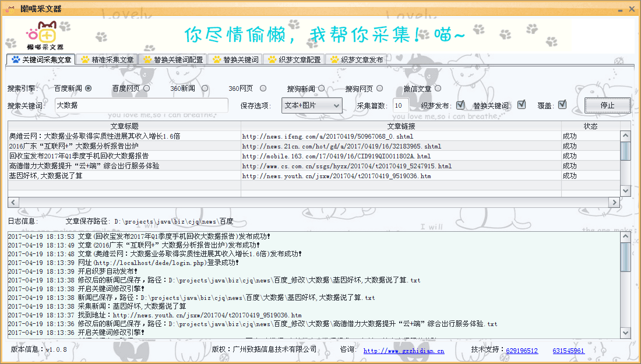The image size is (641, 364).
Task: Click the 文章链接 column header
Action: click(x=401, y=126)
